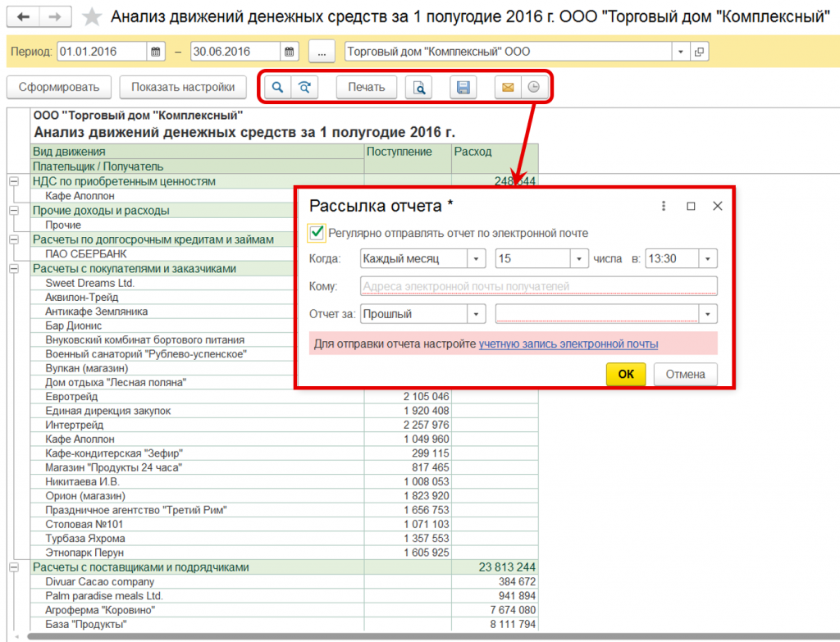The height and width of the screenshot is (642, 840).
Task: Click the Find next icon
Action: pos(304,88)
